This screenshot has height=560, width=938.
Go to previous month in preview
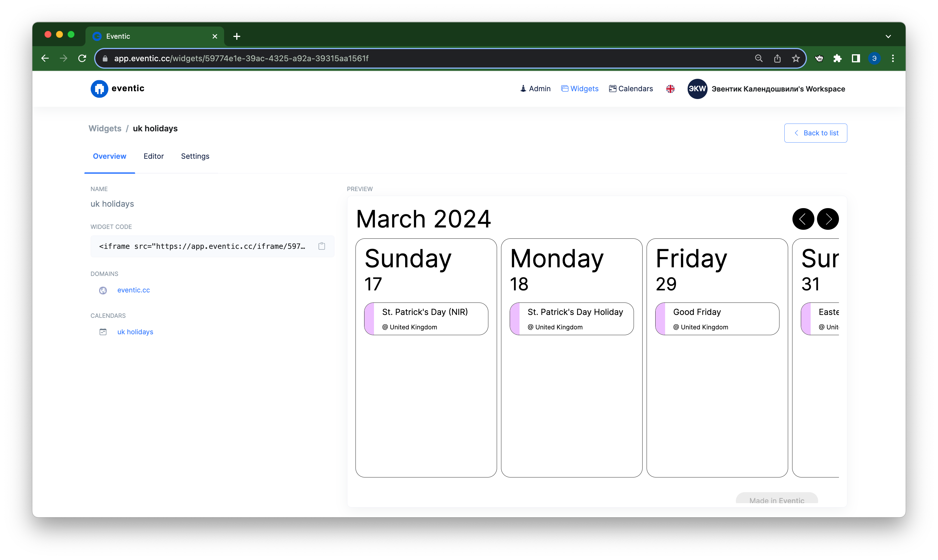803,219
